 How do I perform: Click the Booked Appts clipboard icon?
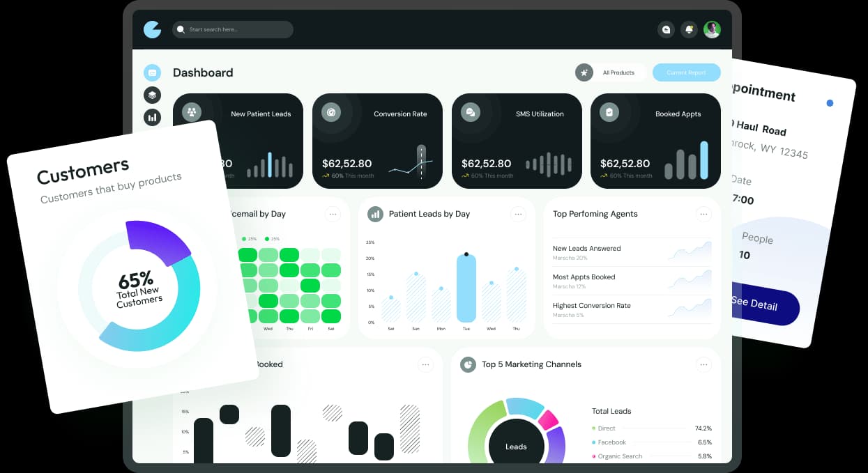(x=609, y=112)
